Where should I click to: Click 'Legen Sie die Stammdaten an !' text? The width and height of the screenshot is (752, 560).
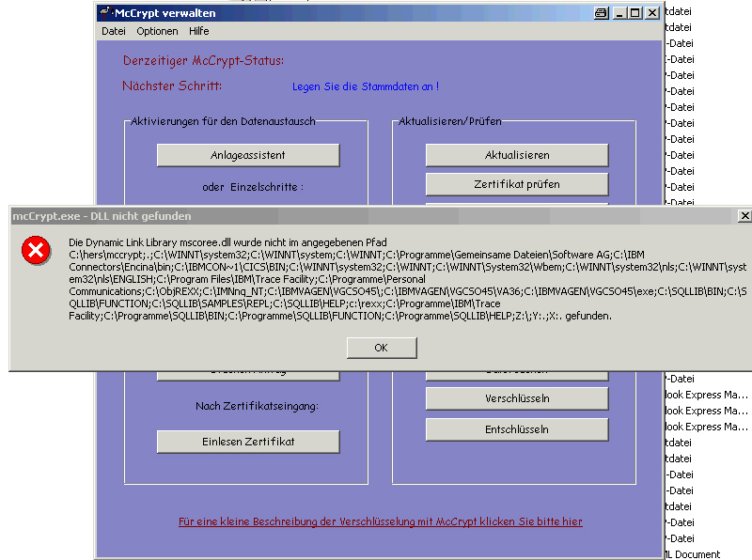click(x=366, y=86)
